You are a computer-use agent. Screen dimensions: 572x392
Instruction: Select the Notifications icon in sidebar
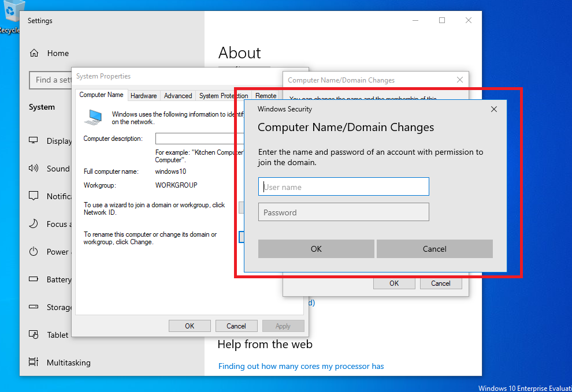click(34, 196)
